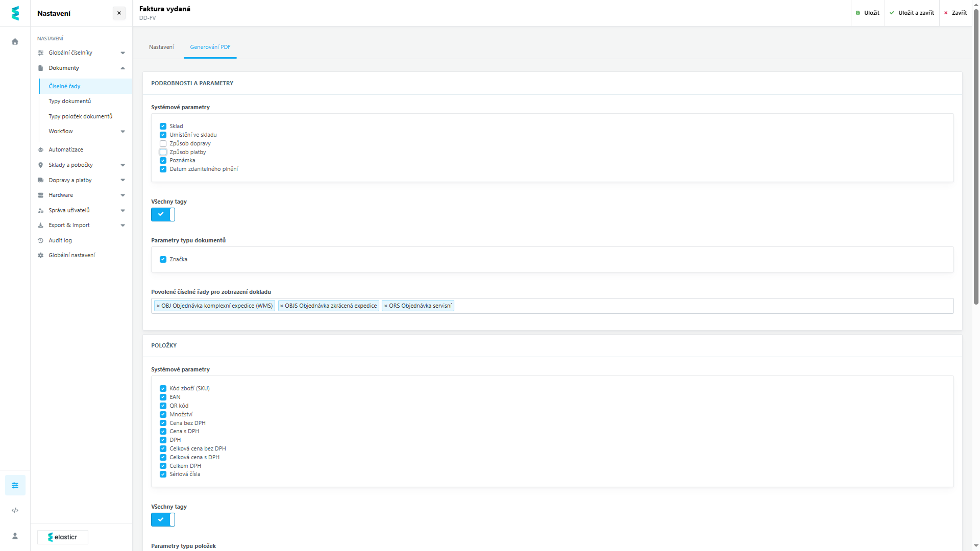Uncheck the Poznámka checkbox
The height and width of the screenshot is (551, 980).
coord(163,160)
